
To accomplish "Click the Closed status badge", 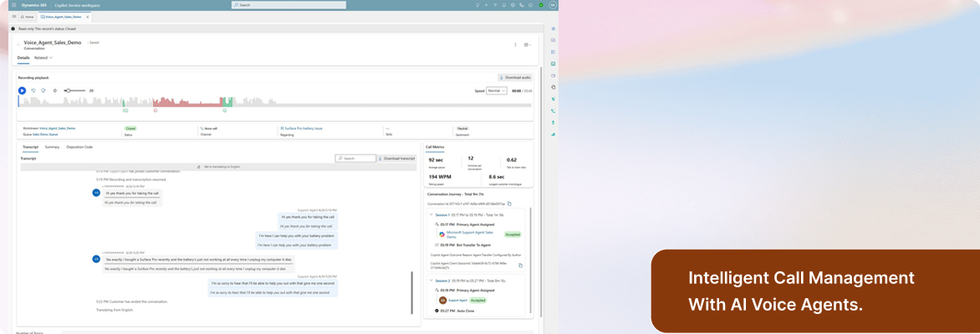I will (x=130, y=128).
